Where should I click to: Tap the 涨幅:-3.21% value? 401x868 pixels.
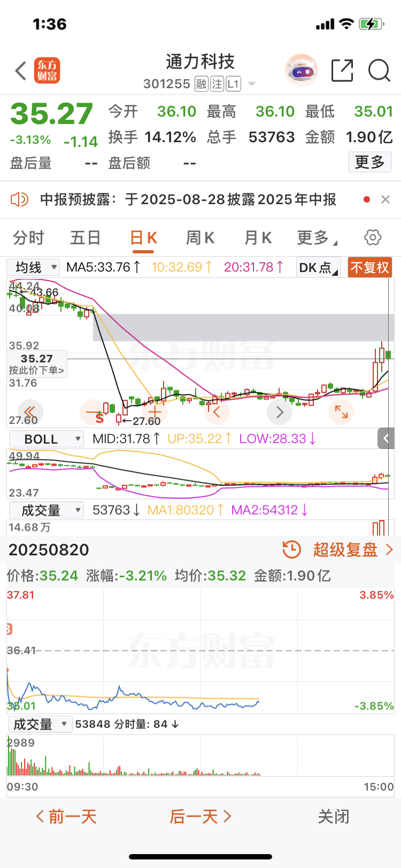pos(127,576)
